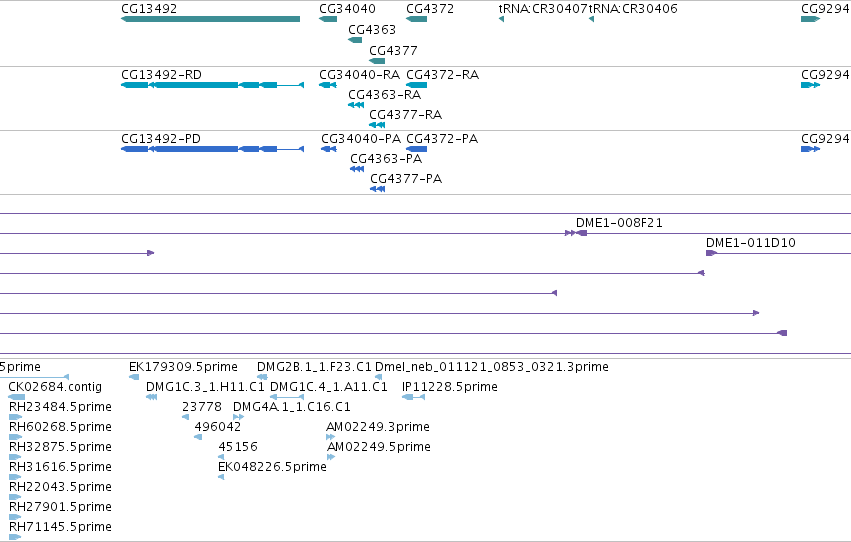Image resolution: width=851 pixels, height=542 pixels.
Task: Click the IP11228.5prime EST label
Action: point(449,387)
